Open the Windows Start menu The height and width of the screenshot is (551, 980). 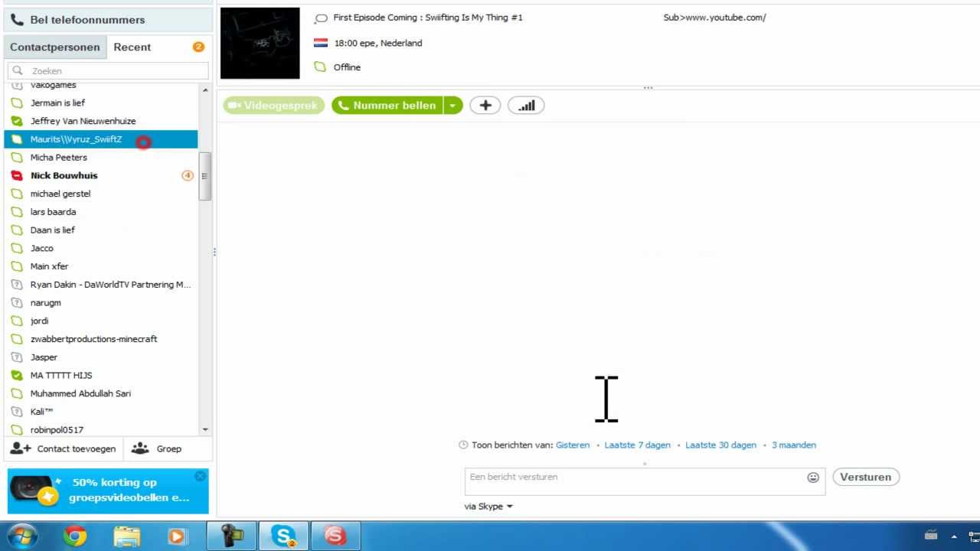22,536
